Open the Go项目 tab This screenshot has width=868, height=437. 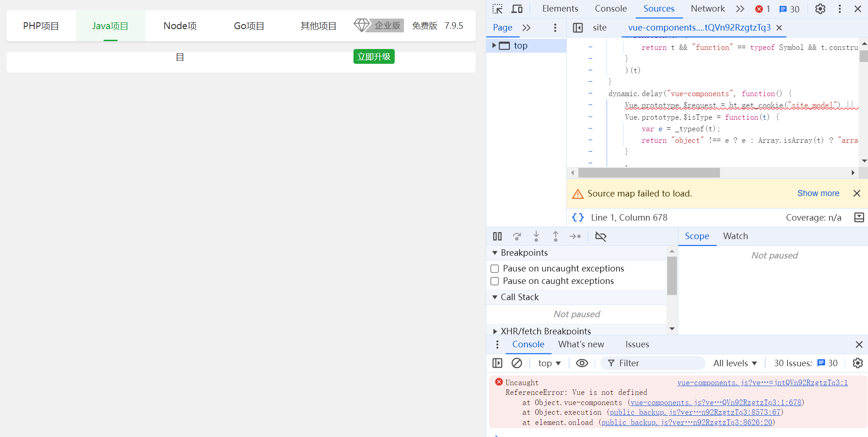tap(249, 26)
